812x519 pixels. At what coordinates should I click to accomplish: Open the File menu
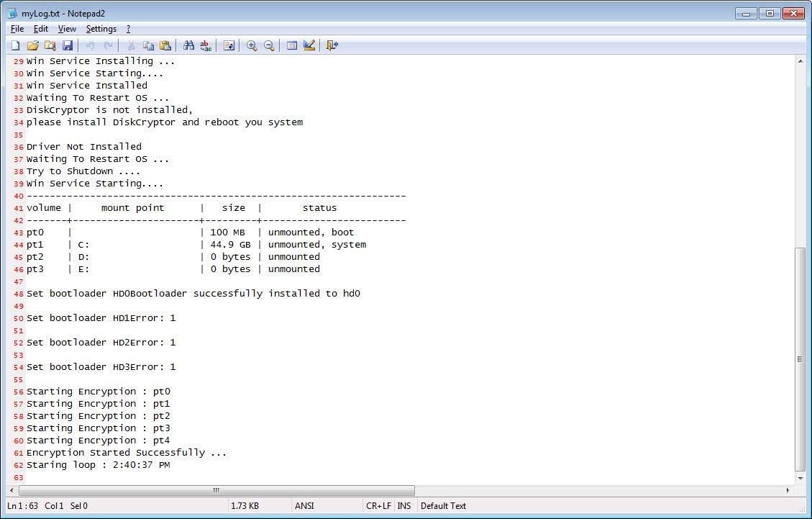[17, 29]
